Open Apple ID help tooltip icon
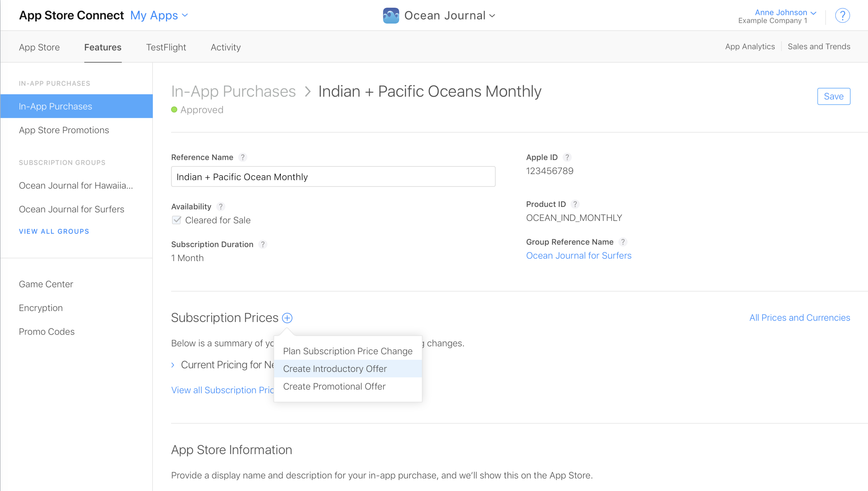The width and height of the screenshot is (868, 491). click(567, 157)
